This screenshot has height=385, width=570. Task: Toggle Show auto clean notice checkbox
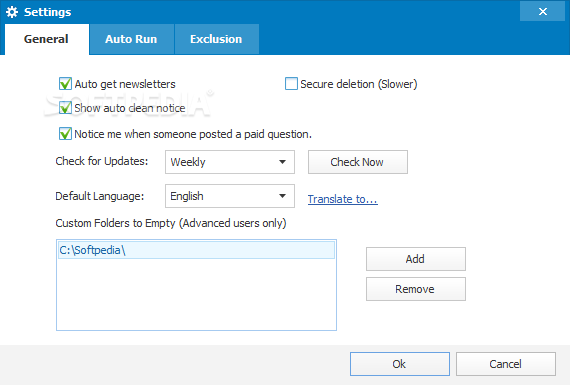click(65, 108)
